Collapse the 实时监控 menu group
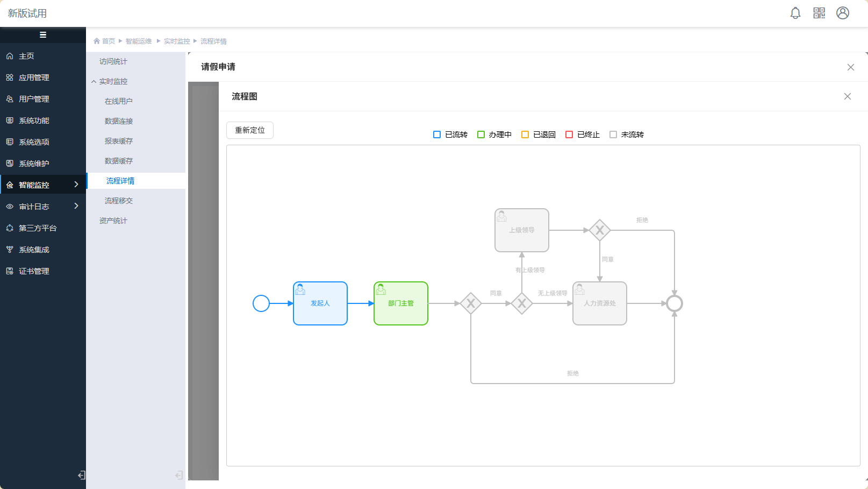 [x=94, y=81]
